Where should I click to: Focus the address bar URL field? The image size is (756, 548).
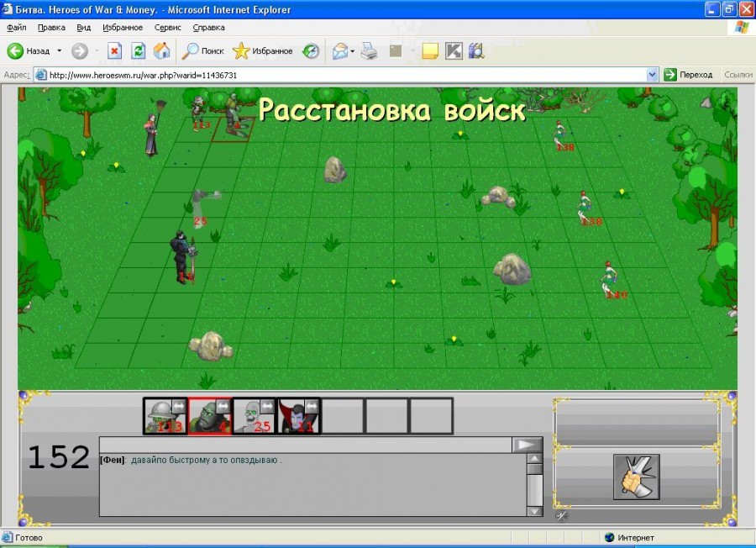tap(347, 75)
